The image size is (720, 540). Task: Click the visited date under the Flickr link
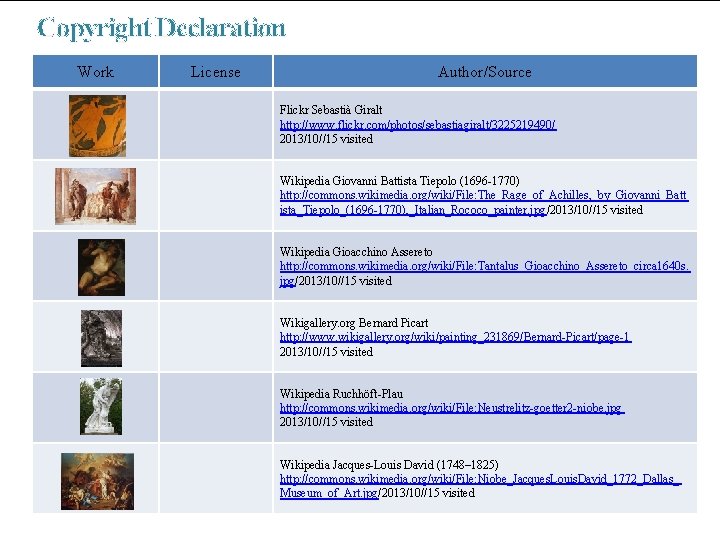[x=326, y=139]
